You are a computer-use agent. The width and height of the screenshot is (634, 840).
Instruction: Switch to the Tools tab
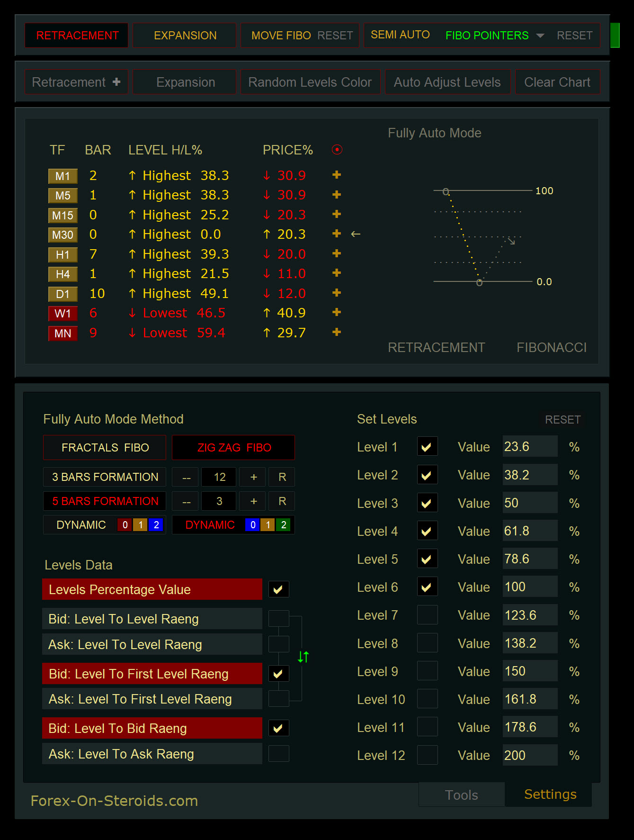point(461,795)
